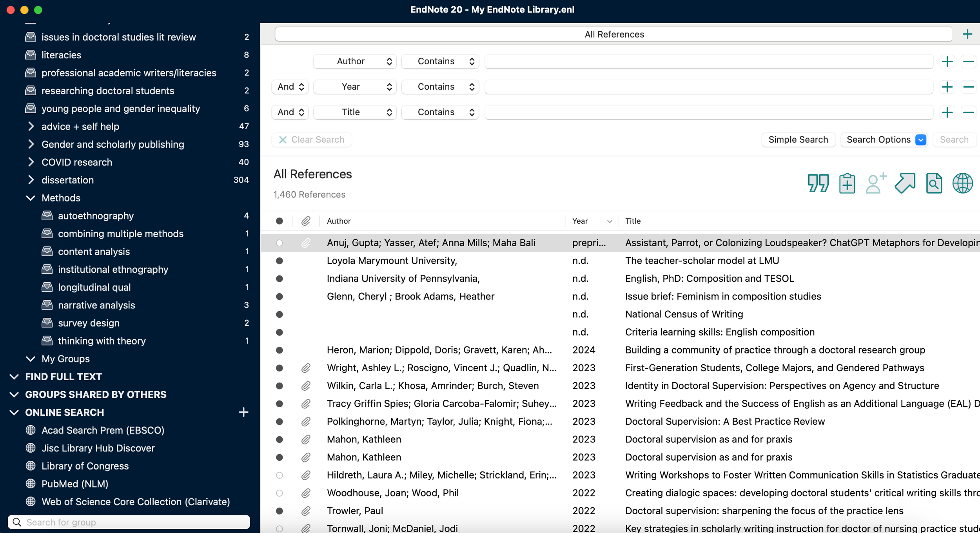
Task: Click the Simple Search button
Action: coord(798,140)
